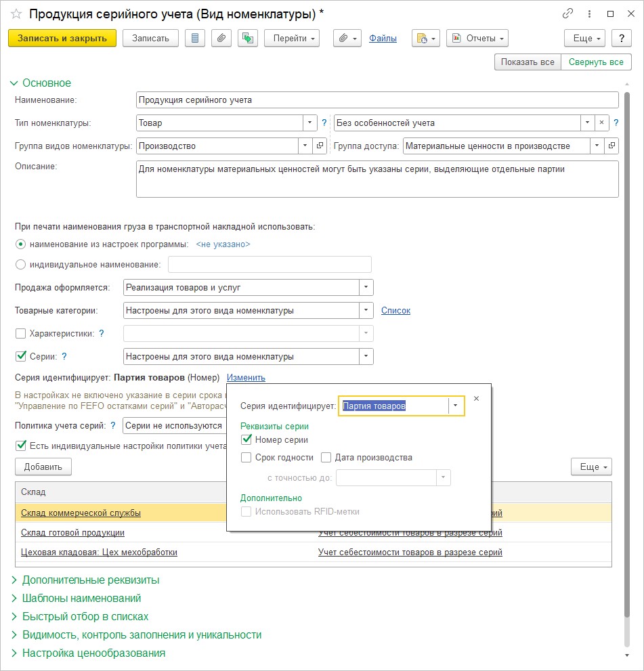Click the green copy/exchange icon in toolbar

point(247,39)
